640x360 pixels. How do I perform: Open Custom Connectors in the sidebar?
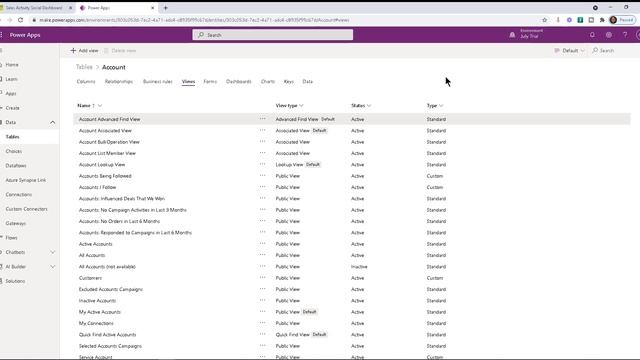click(27, 209)
